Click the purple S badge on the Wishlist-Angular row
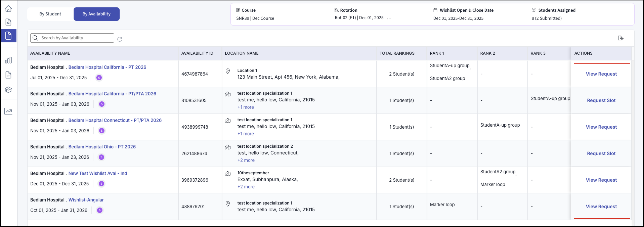 pyautogui.click(x=99, y=210)
